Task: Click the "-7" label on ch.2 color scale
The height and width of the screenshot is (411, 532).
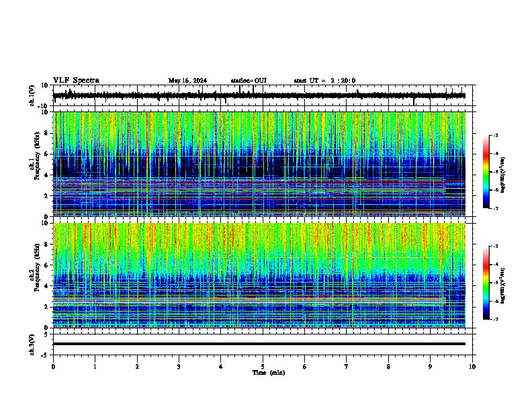Action: [495, 319]
